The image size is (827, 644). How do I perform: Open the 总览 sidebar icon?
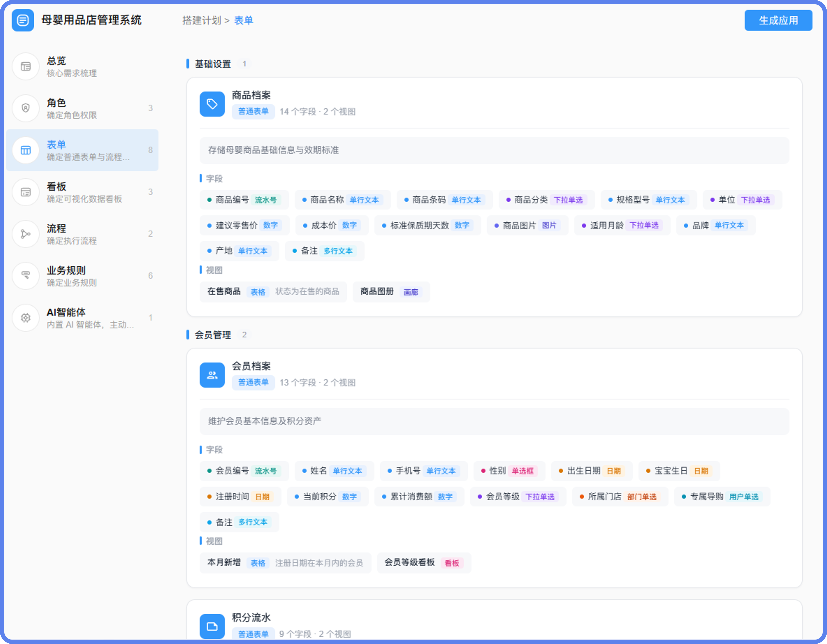click(26, 67)
